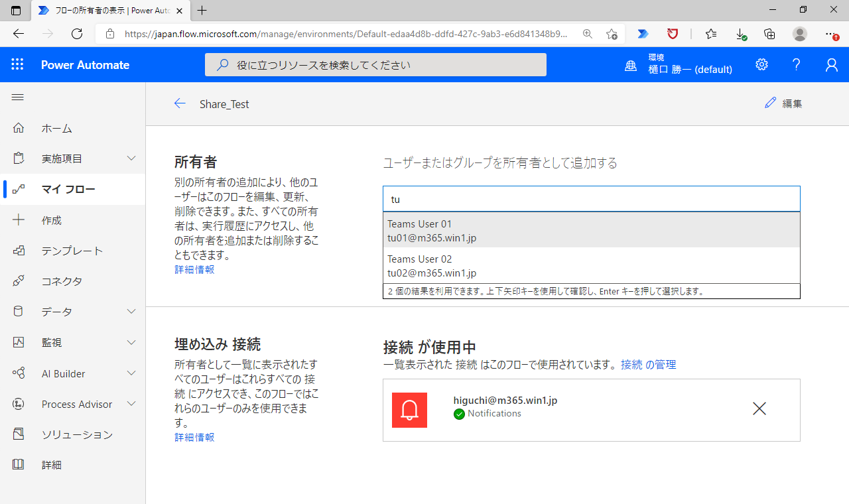
Task: Click the owner search field containing tu
Action: [x=592, y=199]
